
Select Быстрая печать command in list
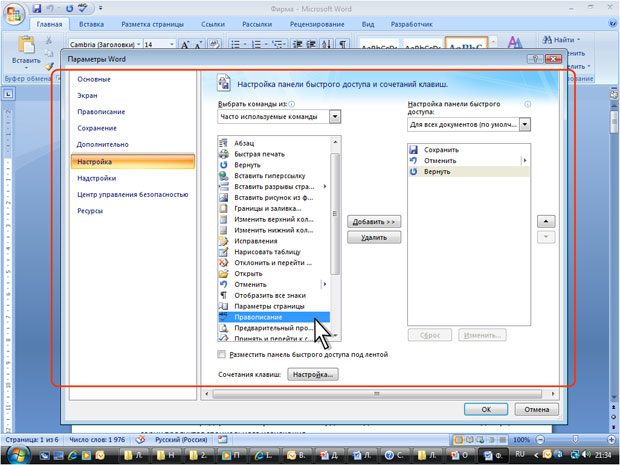point(274,154)
